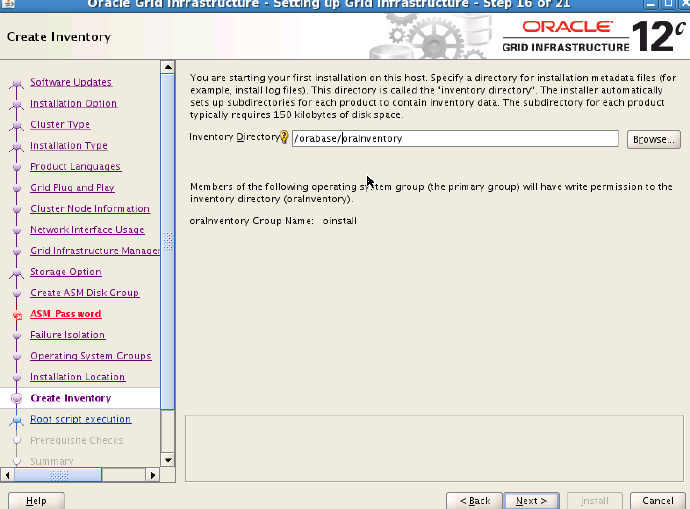Image resolution: width=690 pixels, height=509 pixels.
Task: Go to the Grid Plug and Play step
Action: [x=72, y=188]
